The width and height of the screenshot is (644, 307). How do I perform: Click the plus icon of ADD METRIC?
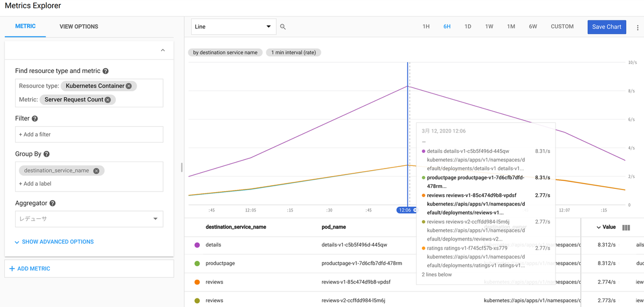(x=12, y=268)
